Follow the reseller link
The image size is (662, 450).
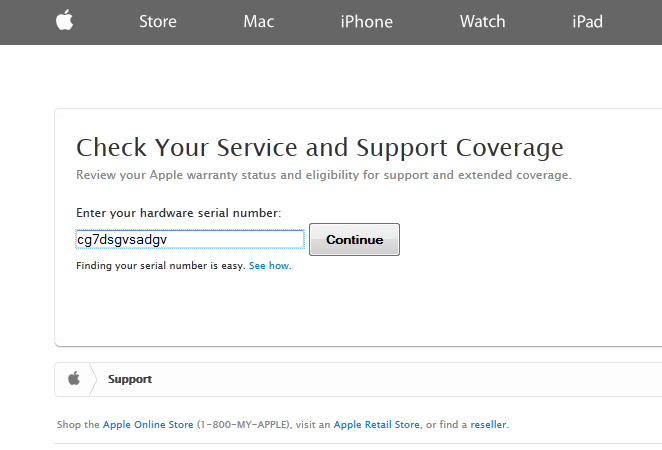[x=488, y=425]
